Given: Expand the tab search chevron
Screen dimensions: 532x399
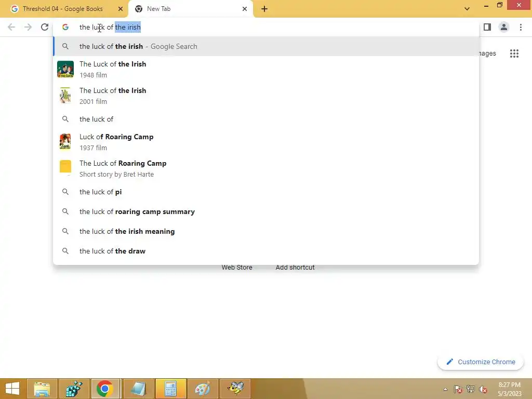Looking at the screenshot, I should (x=467, y=9).
